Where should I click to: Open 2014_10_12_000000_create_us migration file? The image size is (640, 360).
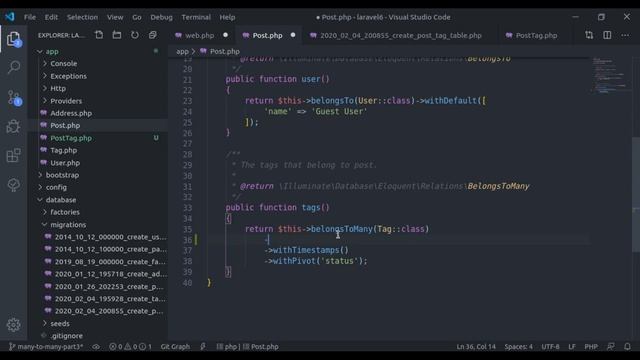coord(110,237)
